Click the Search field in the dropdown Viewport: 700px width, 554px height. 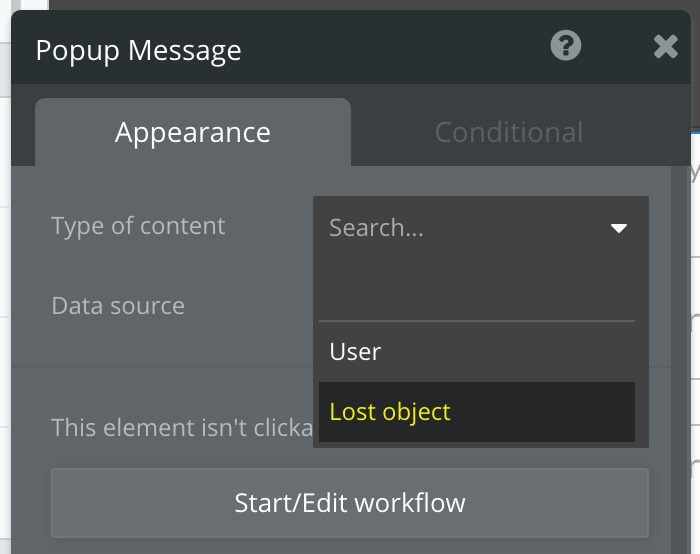460,228
